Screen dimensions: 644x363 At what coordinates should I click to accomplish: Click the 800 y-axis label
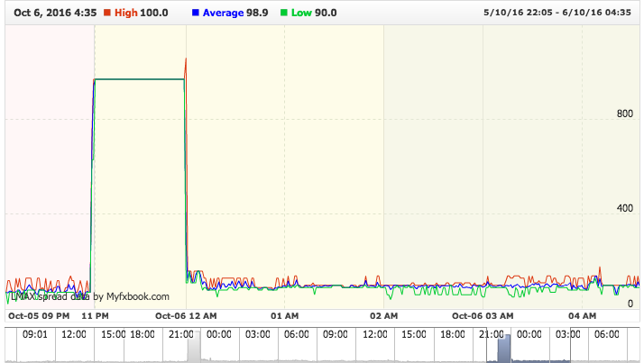coord(624,113)
